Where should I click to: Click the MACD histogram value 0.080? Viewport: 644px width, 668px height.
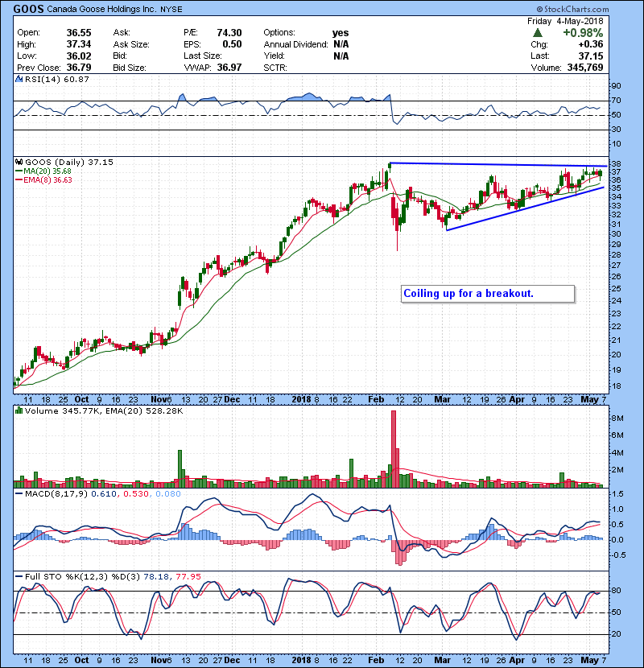(x=168, y=494)
